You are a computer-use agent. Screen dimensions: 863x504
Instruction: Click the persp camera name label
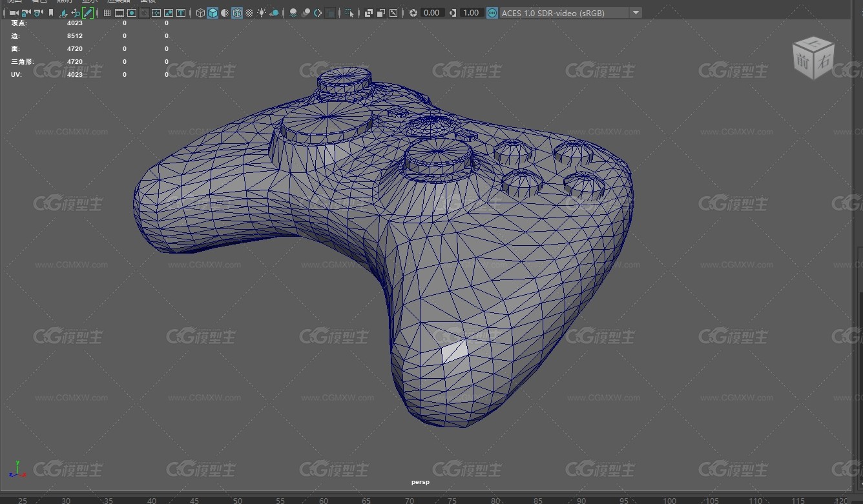pyautogui.click(x=421, y=482)
